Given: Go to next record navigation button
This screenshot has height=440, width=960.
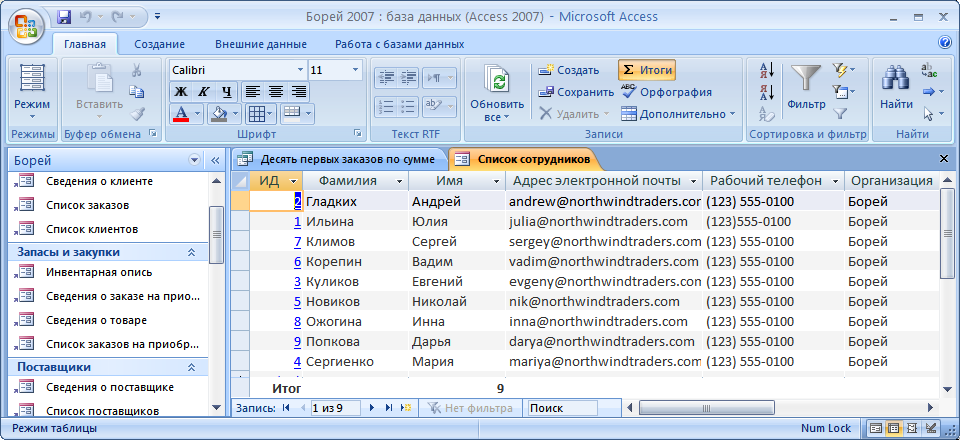Looking at the screenshot, I should tap(371, 408).
